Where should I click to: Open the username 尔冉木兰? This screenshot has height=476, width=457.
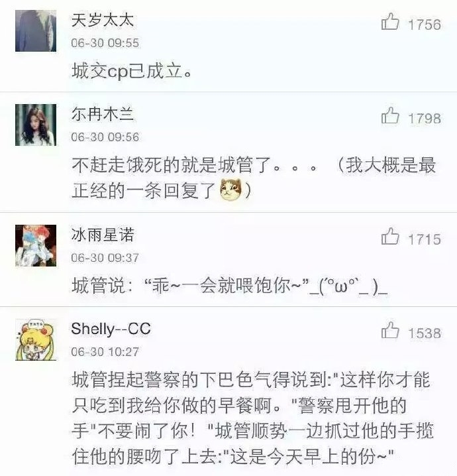pos(103,114)
